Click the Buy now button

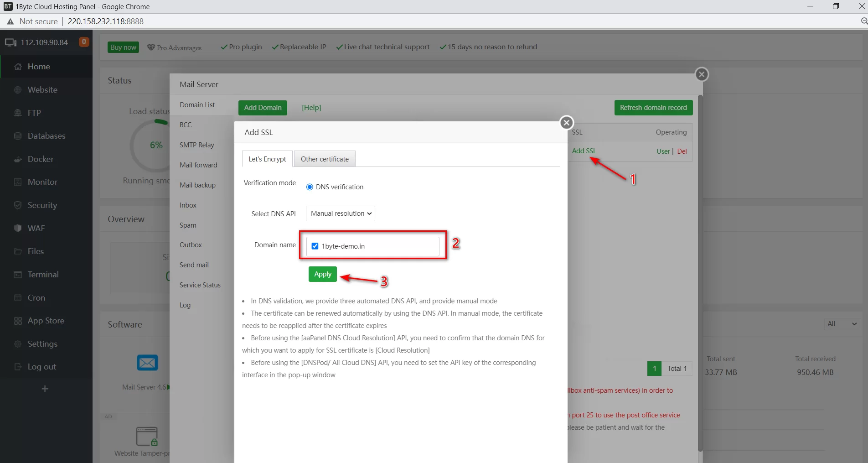[x=123, y=47]
